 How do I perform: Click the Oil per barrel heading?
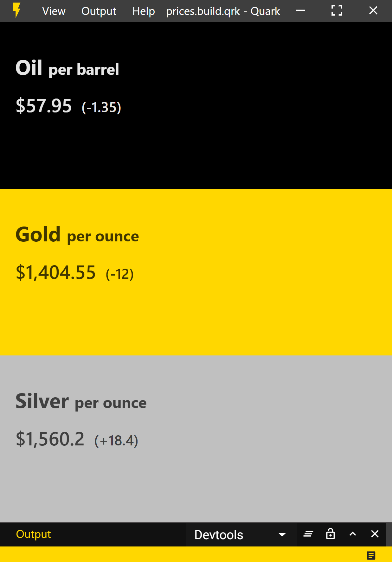point(67,68)
